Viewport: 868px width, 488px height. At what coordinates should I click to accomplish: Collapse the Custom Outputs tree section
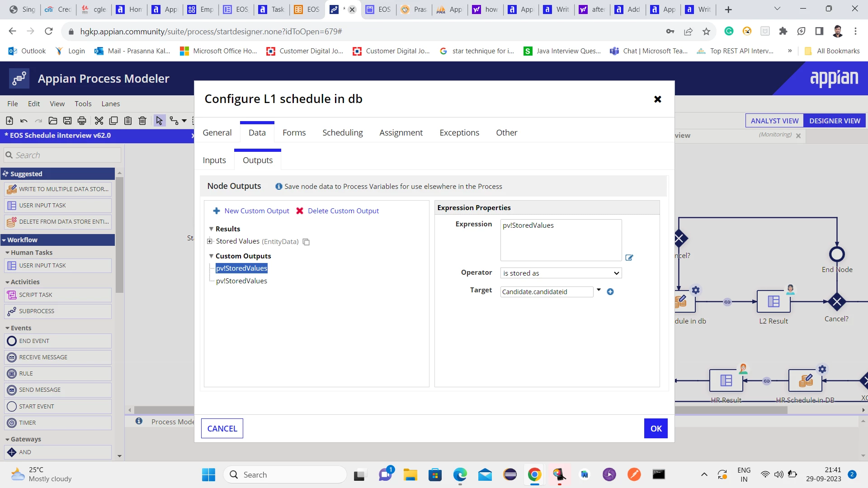[x=211, y=256]
